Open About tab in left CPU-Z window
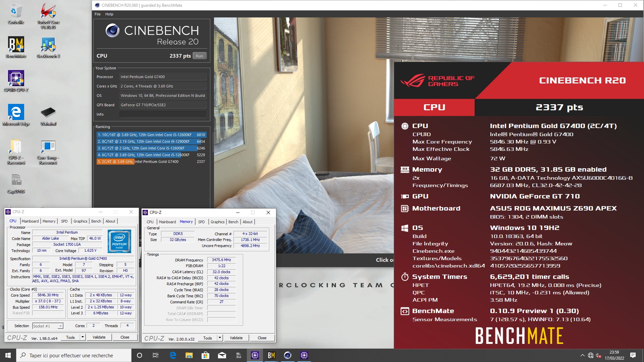Screen dimensions: 644x362 point(110,221)
